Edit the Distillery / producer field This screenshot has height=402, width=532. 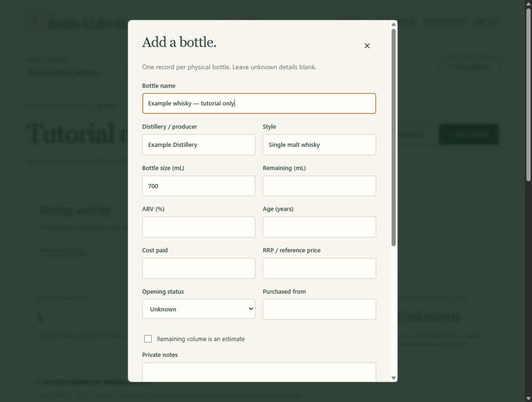[x=198, y=145]
